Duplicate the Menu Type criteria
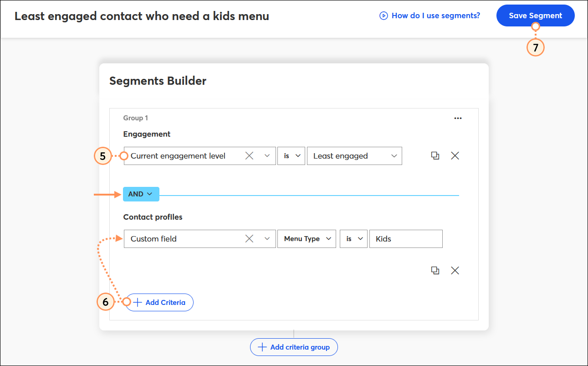Image resolution: width=588 pixels, height=366 pixels. [435, 270]
